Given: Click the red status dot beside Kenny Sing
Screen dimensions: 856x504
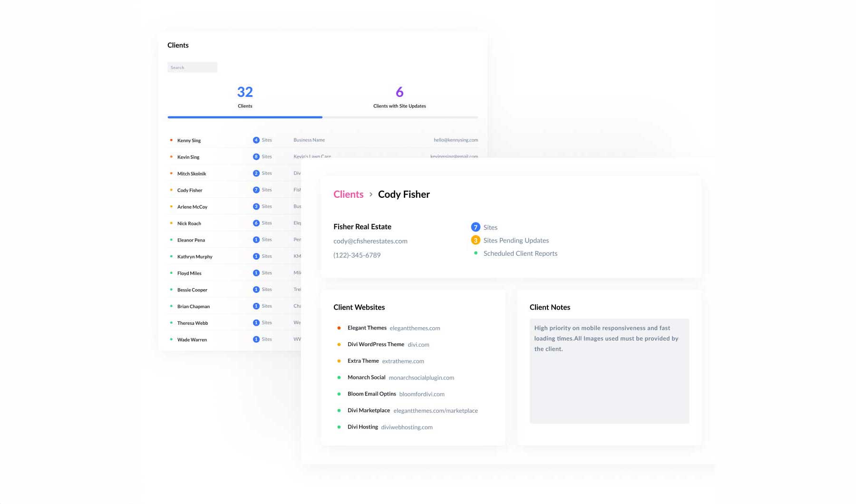Looking at the screenshot, I should 171,140.
